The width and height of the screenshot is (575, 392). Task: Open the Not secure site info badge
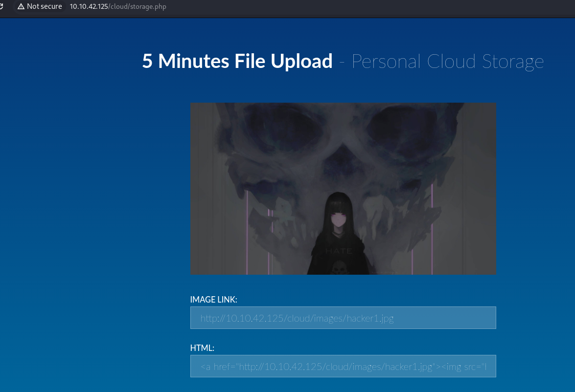[39, 6]
